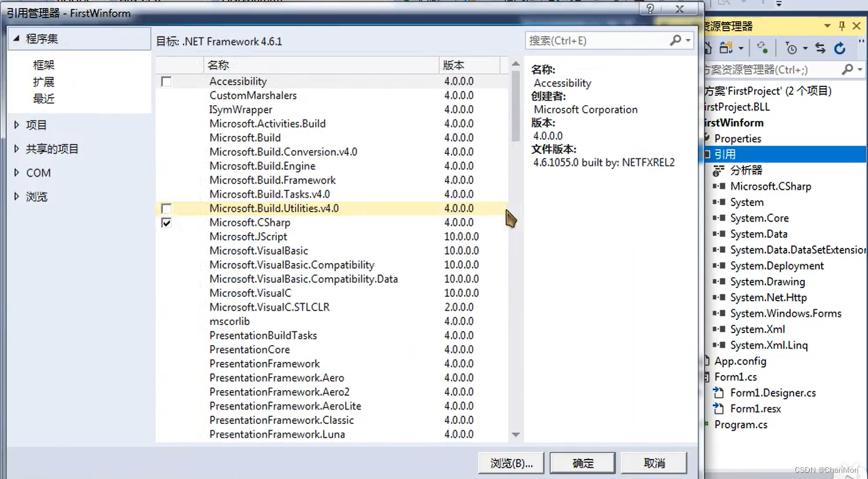
Task: Click the 浏览(B)... button
Action: click(x=511, y=463)
